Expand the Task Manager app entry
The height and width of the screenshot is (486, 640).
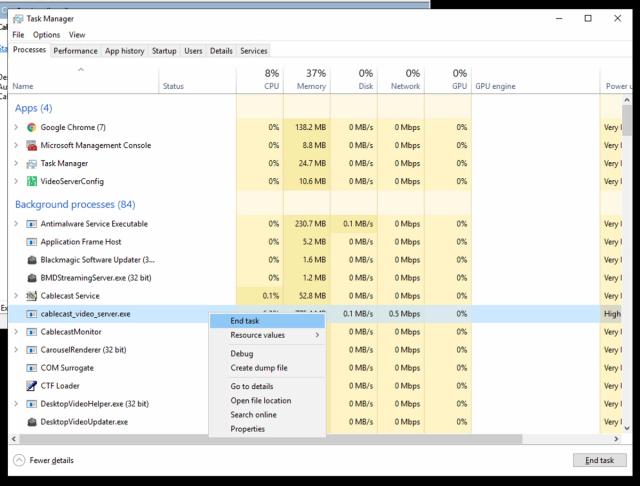[x=16, y=163]
